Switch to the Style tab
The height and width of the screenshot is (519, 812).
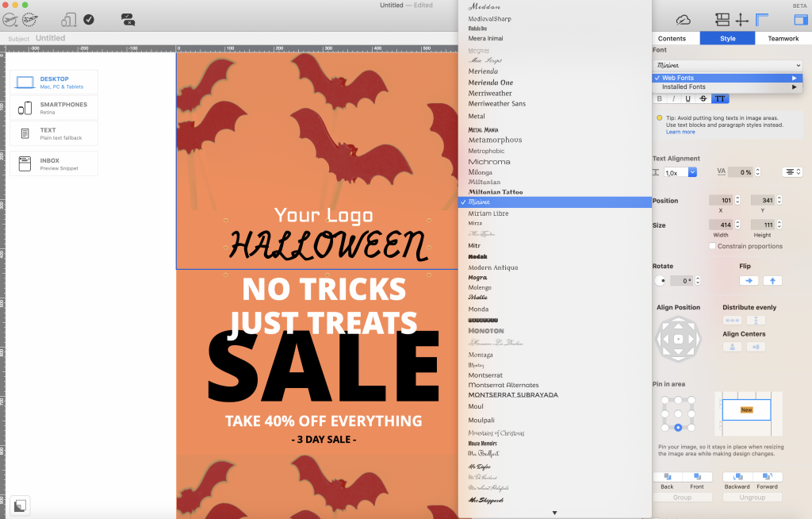click(x=728, y=38)
